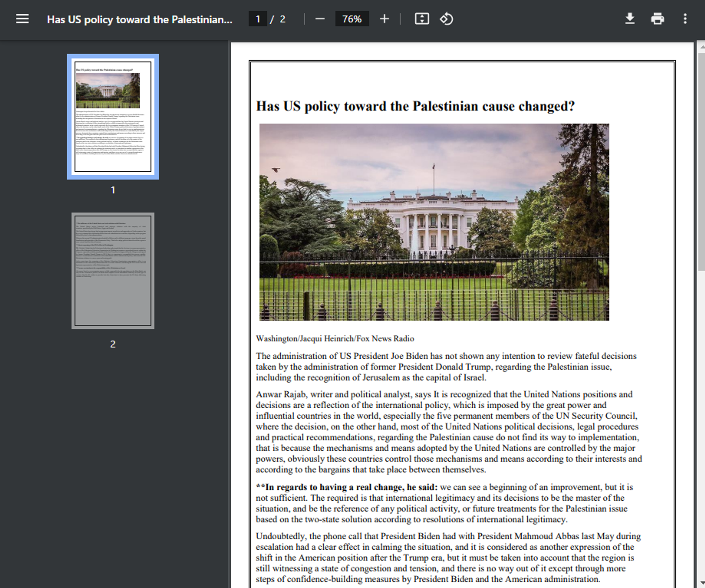Screen dimensions: 705x588
Task: Click paragraph starting 'The administration of US President'
Action: click(446, 367)
